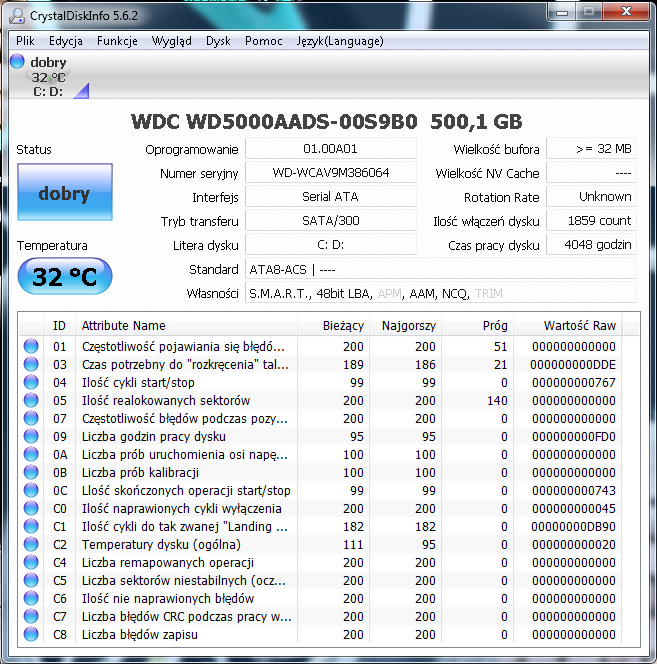Click the Własności features field
657x664 pixels.
pyautogui.click(x=441, y=293)
